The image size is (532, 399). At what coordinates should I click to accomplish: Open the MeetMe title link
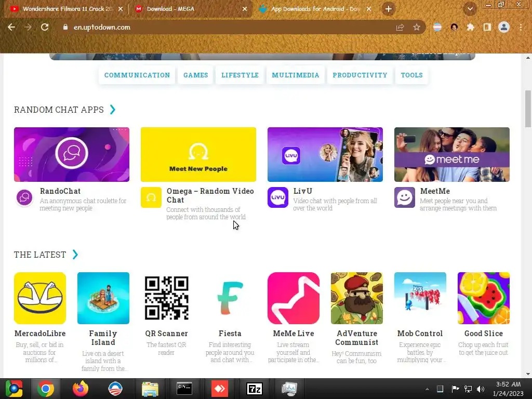(435, 191)
